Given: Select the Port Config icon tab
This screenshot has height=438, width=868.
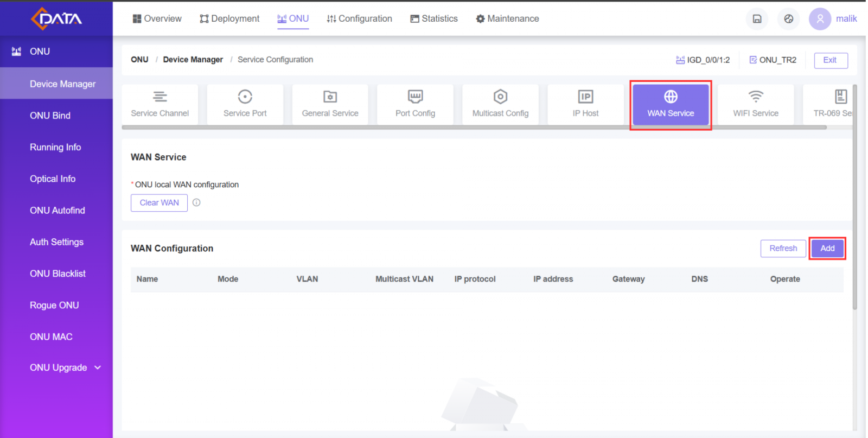Looking at the screenshot, I should (x=415, y=104).
